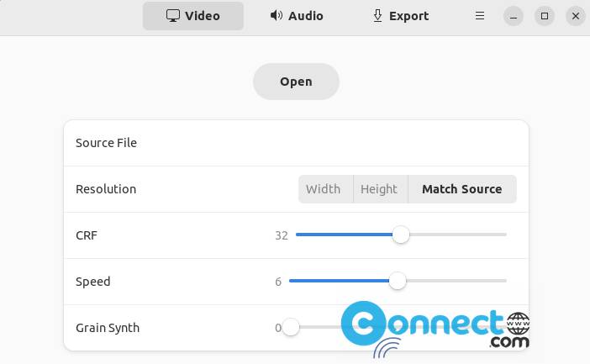This screenshot has height=364, width=590.
Task: Minimize the application window
Action: tap(514, 16)
